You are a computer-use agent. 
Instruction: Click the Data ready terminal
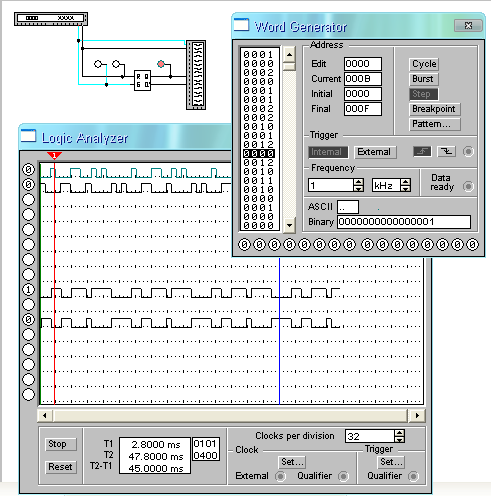(468, 186)
